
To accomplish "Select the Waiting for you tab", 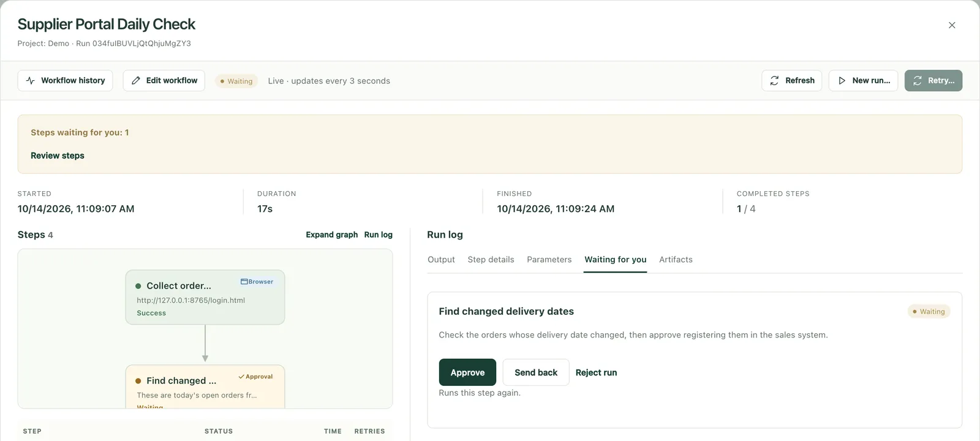I will click(616, 260).
